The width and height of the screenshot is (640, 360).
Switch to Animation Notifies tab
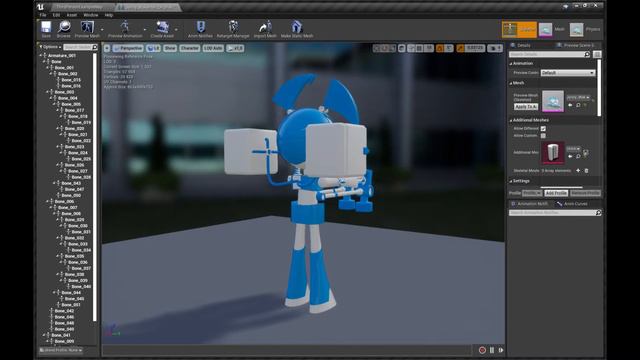(x=530, y=204)
